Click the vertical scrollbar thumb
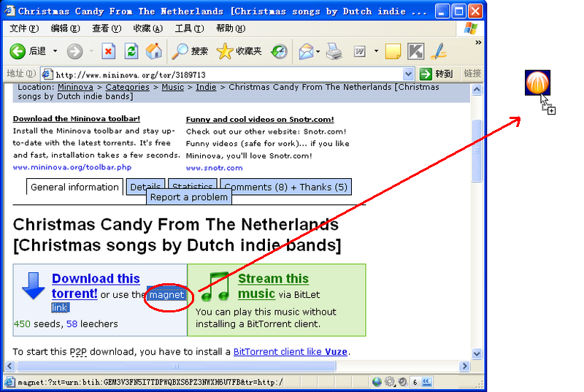The width and height of the screenshot is (584, 392). 477,151
